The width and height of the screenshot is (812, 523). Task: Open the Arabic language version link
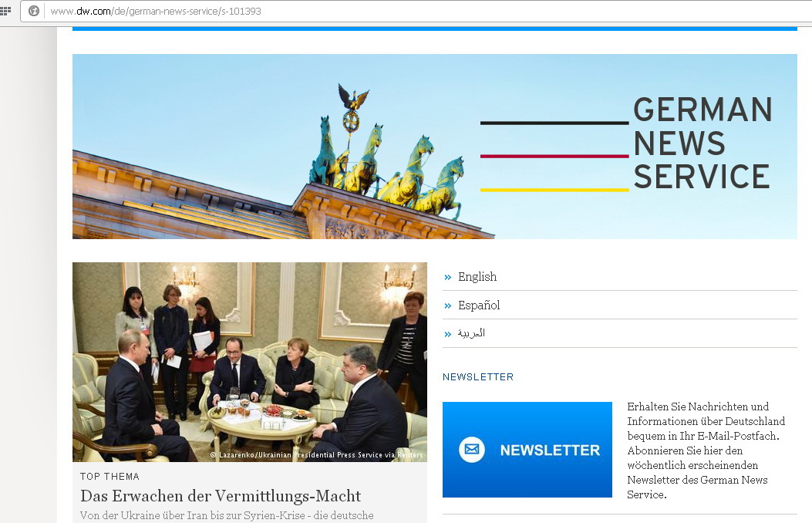click(471, 333)
